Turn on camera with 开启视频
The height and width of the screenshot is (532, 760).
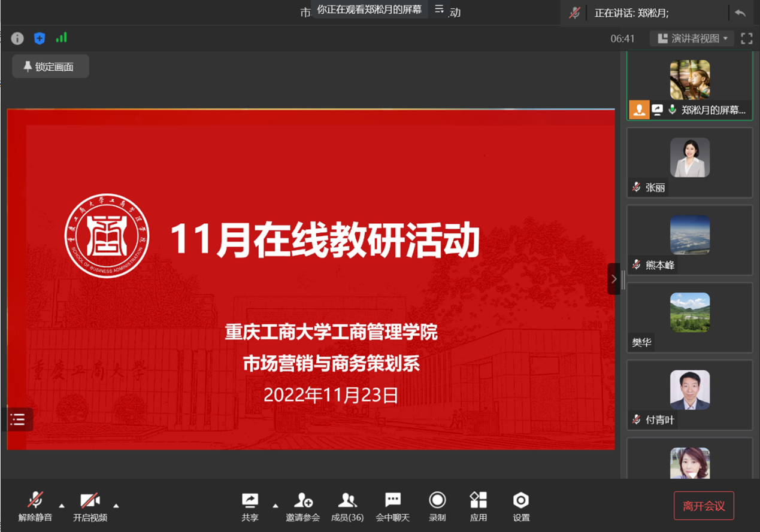pyautogui.click(x=90, y=506)
